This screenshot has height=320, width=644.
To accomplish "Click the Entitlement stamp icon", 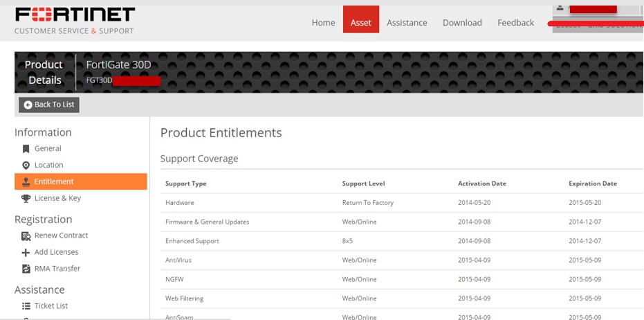I will [26, 181].
